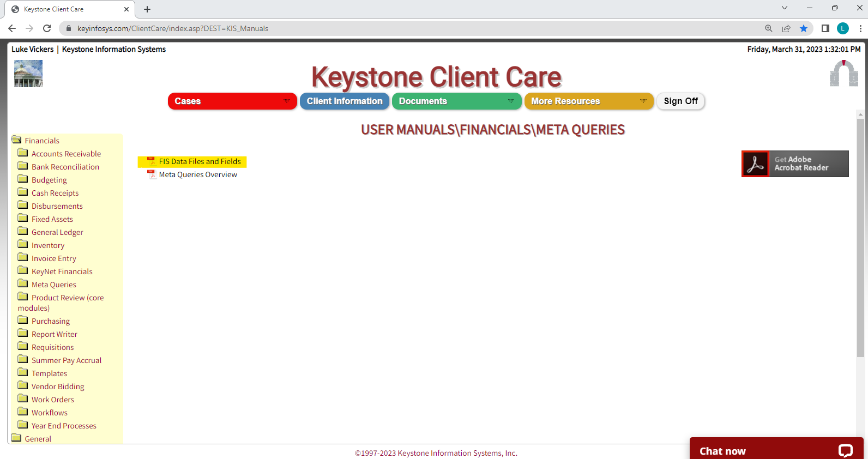Open the Meta Queries Overview document
The height and width of the screenshot is (459, 868).
click(x=198, y=174)
